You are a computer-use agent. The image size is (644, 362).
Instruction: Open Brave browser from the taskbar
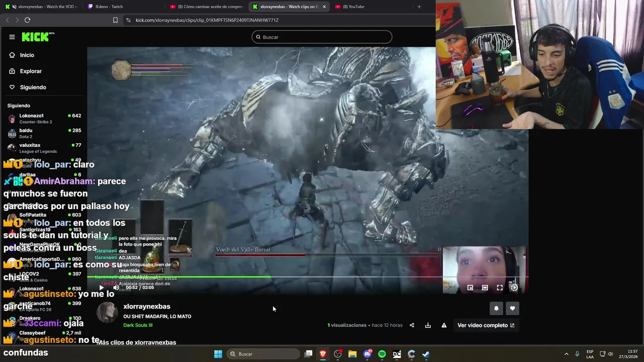(x=323, y=354)
